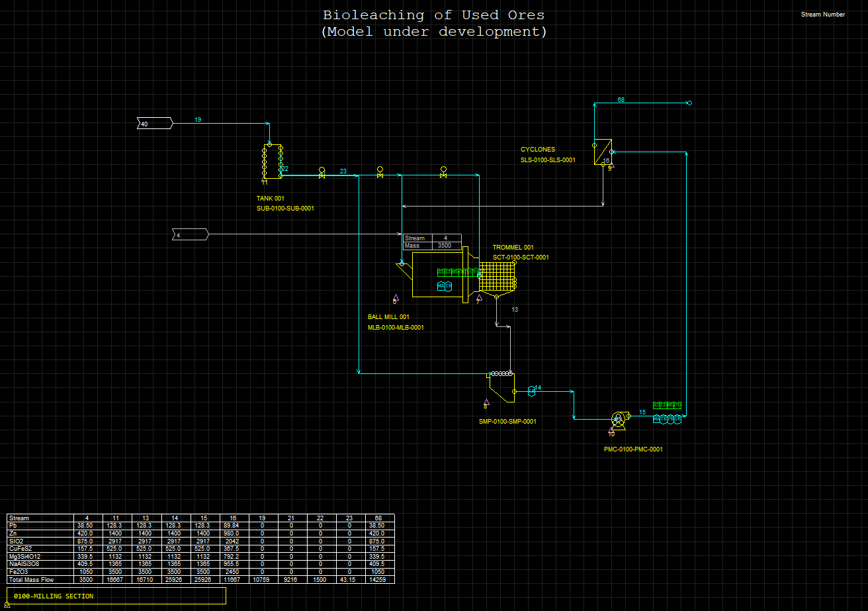
Task: Select the valve just before stream label 23
Action: coord(322,173)
